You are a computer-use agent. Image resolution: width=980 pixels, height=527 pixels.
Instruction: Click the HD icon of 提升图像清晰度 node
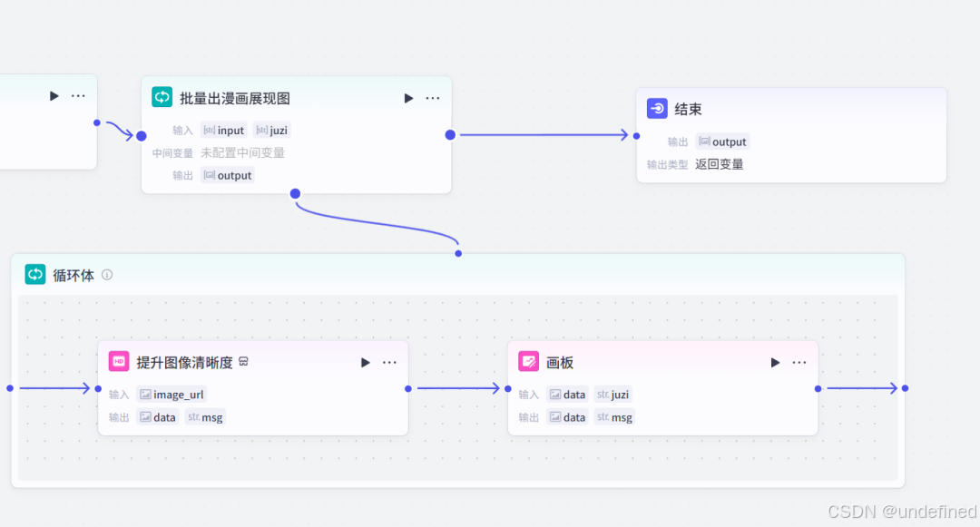click(119, 362)
